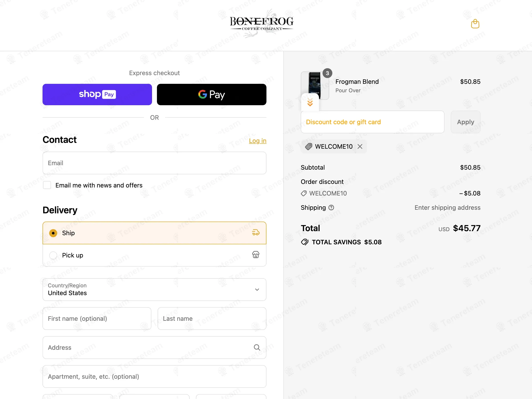The width and height of the screenshot is (532, 399).
Task: Click the Email input field
Action: click(154, 163)
